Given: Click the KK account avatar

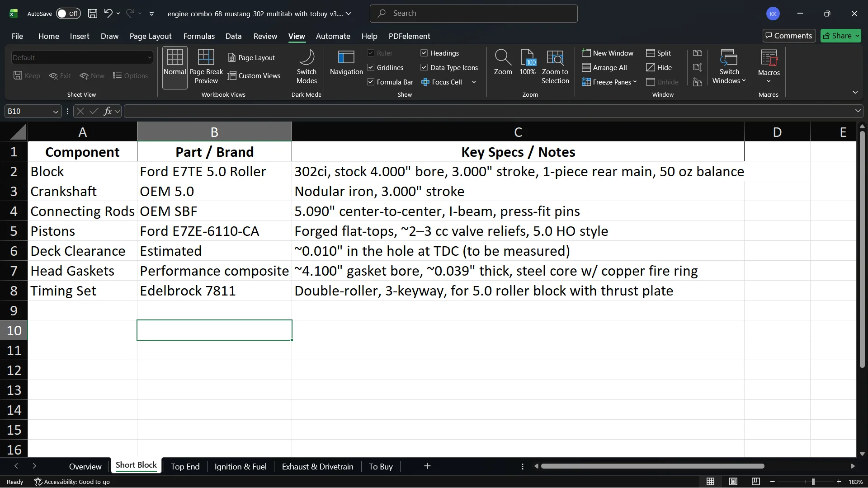Looking at the screenshot, I should [773, 14].
